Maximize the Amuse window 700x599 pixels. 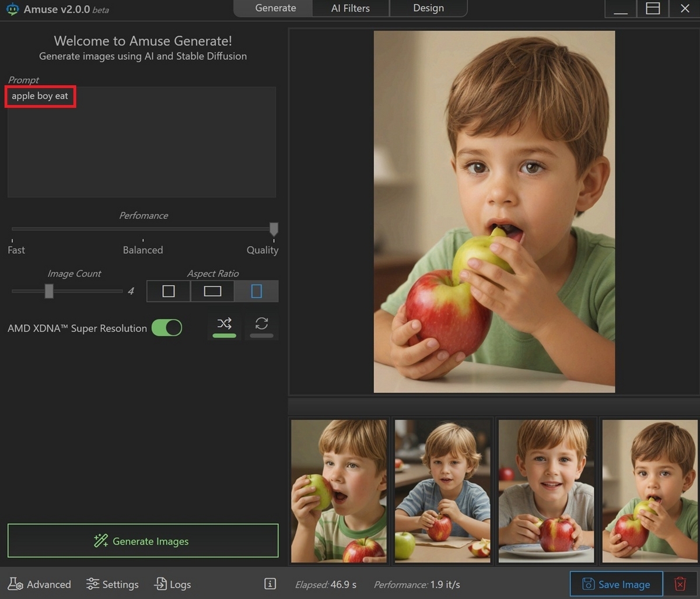[x=653, y=8]
